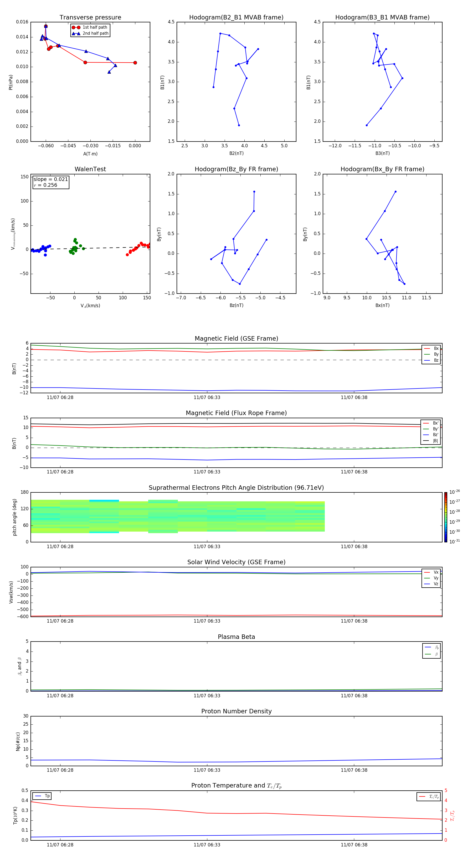Click the "pitch angle (deg)" axis label
473x868 pixels.
(x=14, y=517)
